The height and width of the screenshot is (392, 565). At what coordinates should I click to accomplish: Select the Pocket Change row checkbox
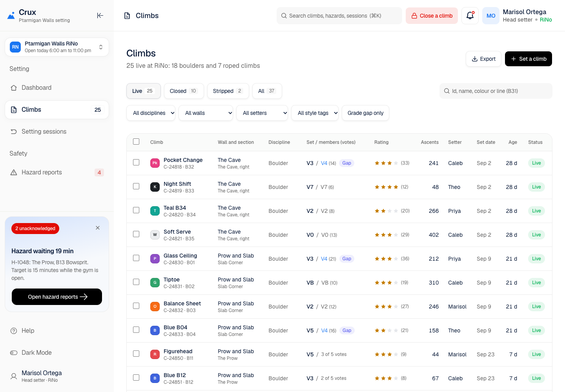(136, 162)
